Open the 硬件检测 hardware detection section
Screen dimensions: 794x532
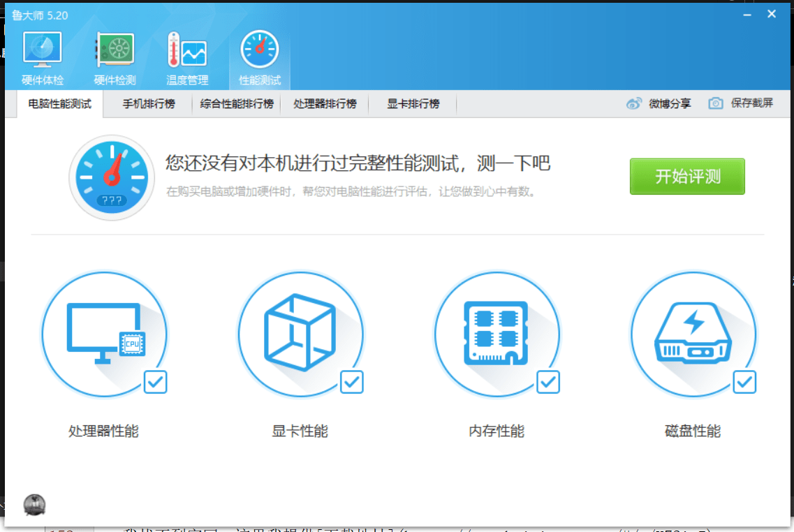coord(115,58)
